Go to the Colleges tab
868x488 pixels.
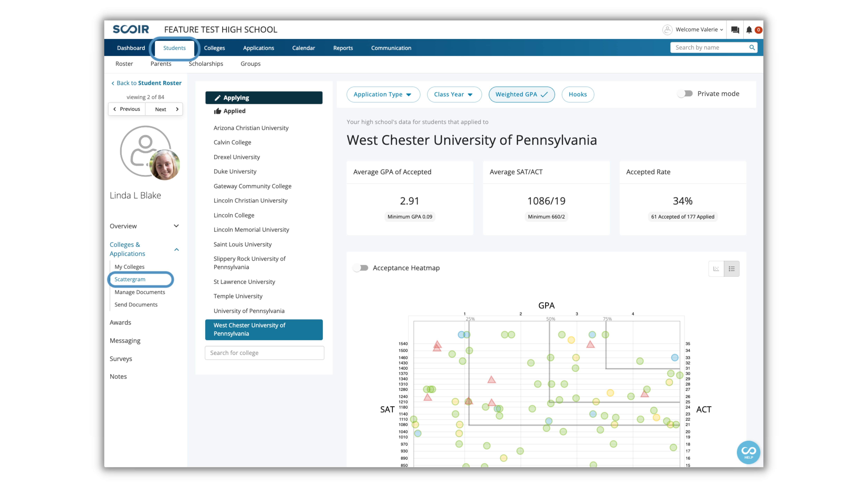pos(214,48)
